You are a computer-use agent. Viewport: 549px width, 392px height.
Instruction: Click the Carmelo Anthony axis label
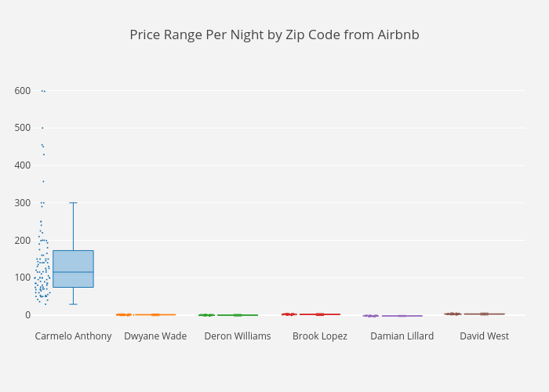click(x=73, y=336)
